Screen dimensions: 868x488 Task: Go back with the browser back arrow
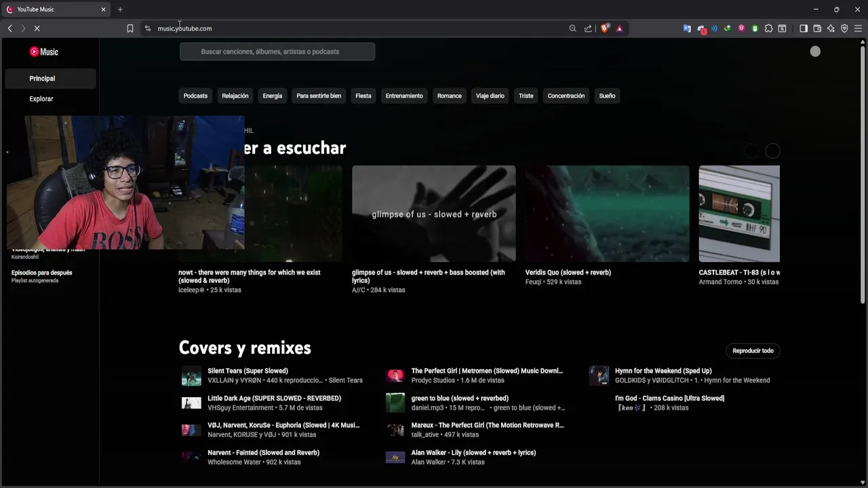pyautogui.click(x=9, y=28)
